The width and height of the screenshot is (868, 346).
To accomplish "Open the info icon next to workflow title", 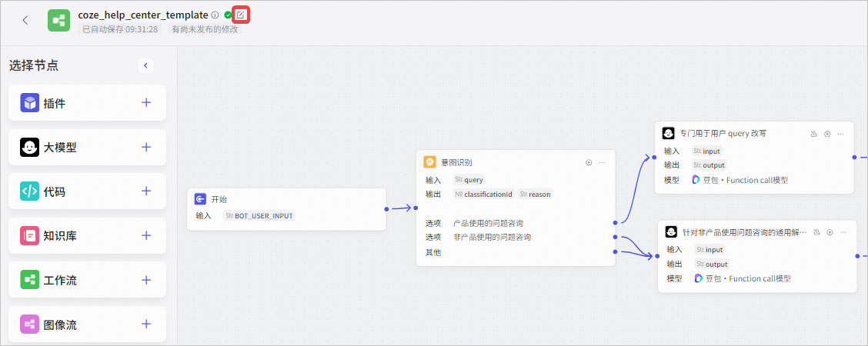I will click(215, 15).
